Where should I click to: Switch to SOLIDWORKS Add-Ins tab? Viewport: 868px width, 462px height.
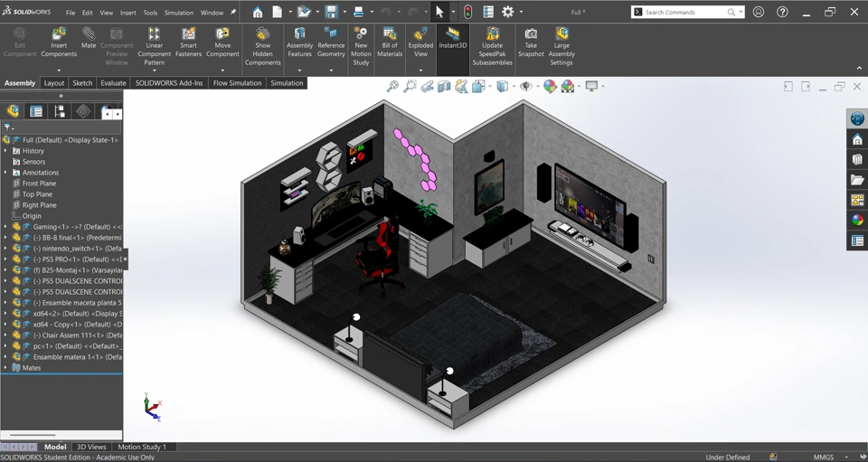[169, 83]
